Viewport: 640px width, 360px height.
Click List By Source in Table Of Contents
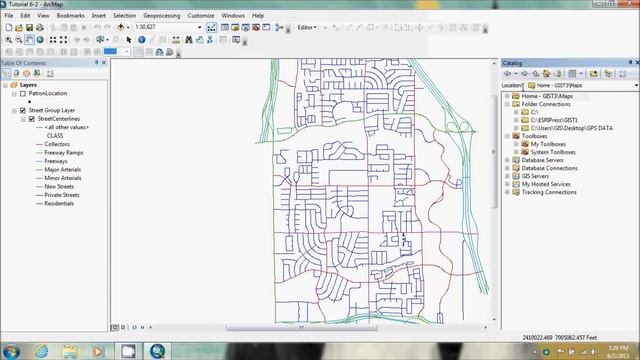click(x=16, y=73)
